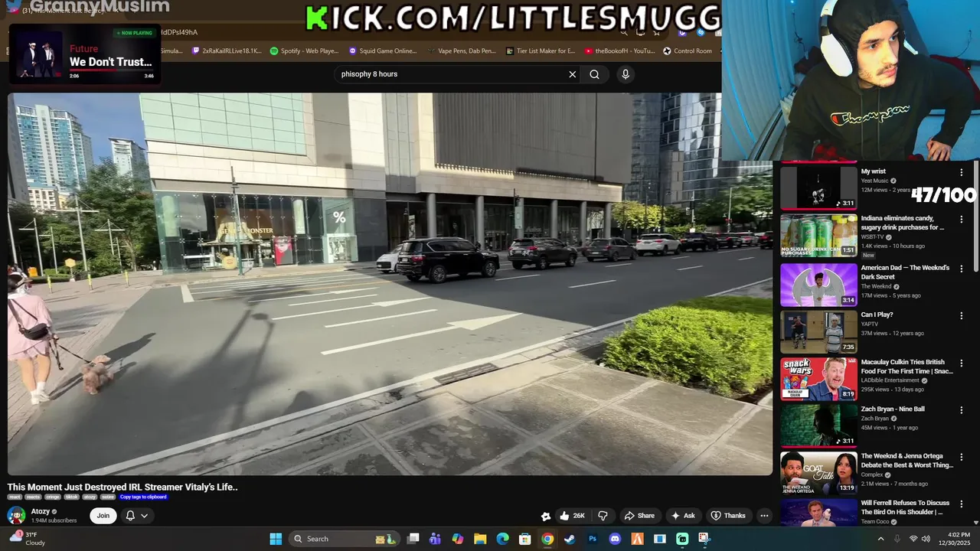Open options for 'Zach Bryan - Nine Ball'
Image resolution: width=980 pixels, height=551 pixels.
point(961,410)
